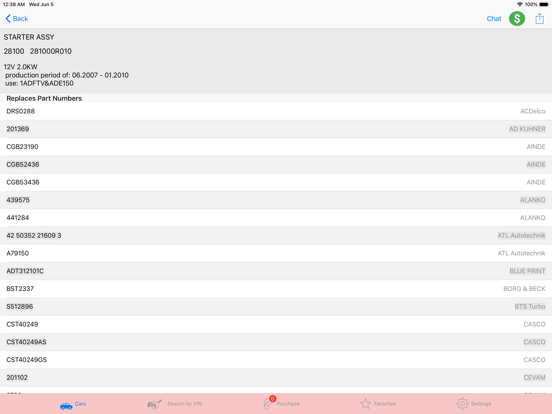This screenshot has width=552, height=414.
Task: Tap the 12V 2.0KW specification text
Action: pos(20,67)
